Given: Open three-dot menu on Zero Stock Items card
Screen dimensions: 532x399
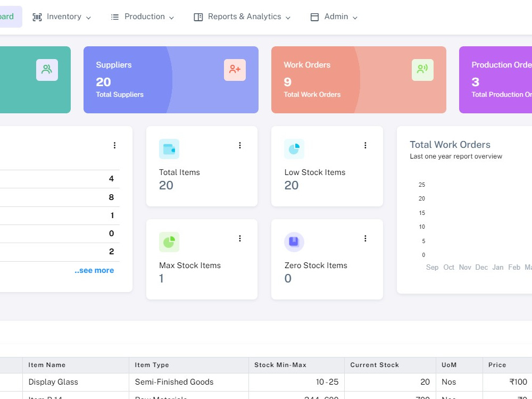Looking at the screenshot, I should (x=365, y=238).
